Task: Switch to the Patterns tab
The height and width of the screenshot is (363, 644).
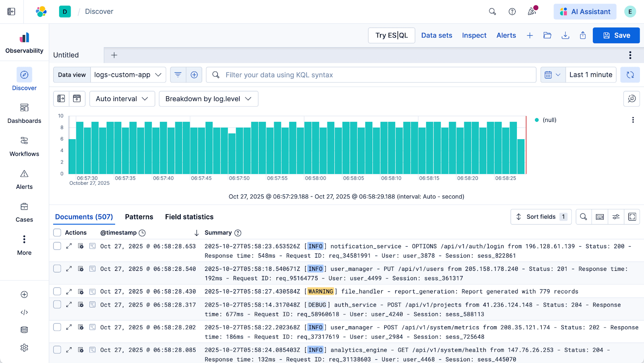Action: point(139,217)
